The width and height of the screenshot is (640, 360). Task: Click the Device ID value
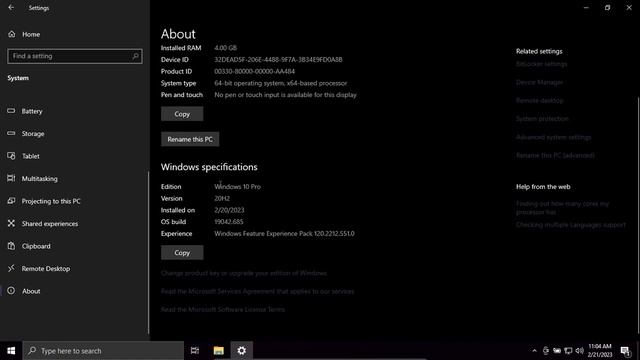278,60
